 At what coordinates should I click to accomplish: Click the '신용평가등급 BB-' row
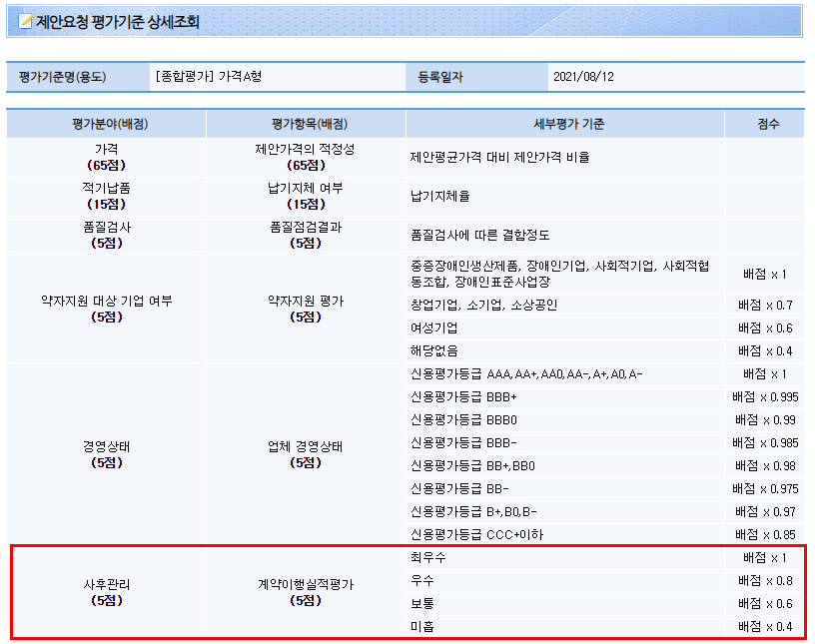click(565, 488)
